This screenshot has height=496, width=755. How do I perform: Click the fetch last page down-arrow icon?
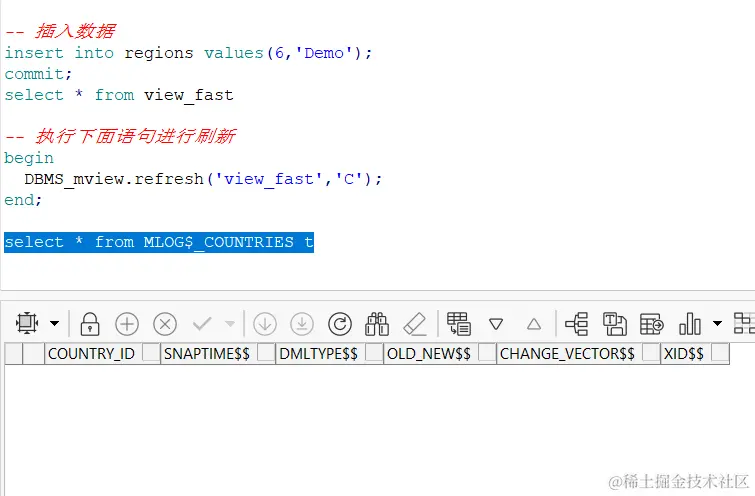tap(302, 324)
